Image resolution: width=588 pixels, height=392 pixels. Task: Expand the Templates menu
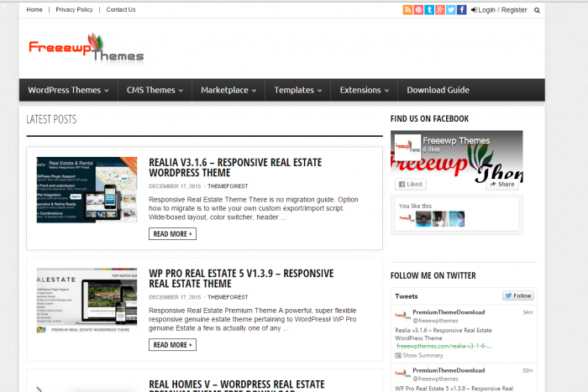[x=298, y=90]
